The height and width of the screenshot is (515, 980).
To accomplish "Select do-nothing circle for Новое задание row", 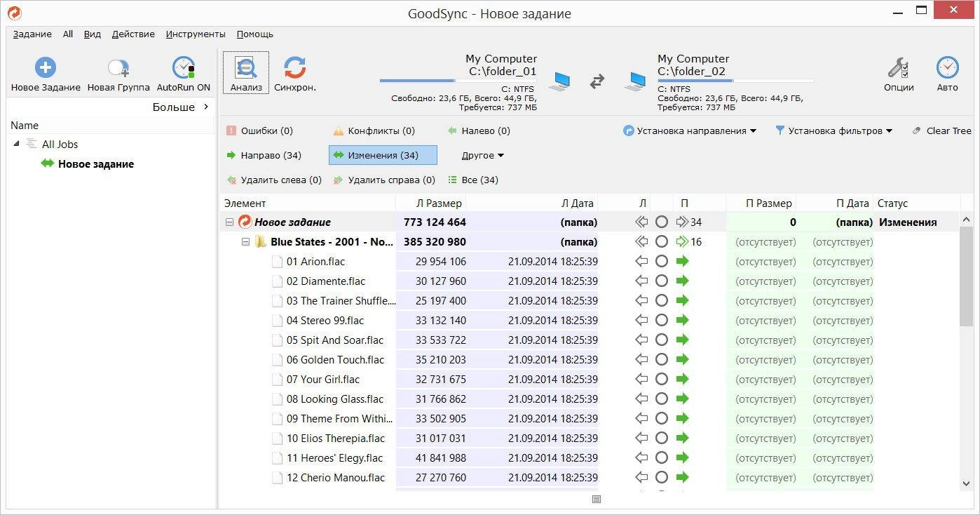I will click(661, 222).
